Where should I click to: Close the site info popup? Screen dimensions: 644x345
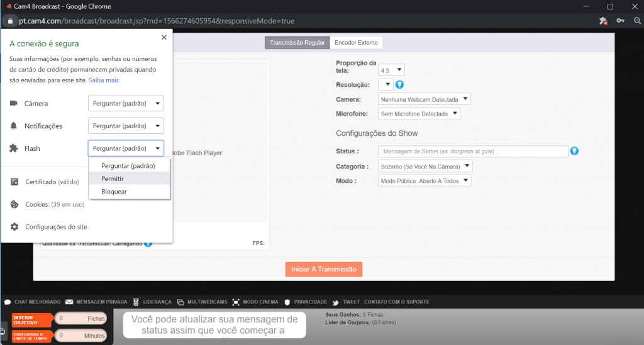[164, 38]
